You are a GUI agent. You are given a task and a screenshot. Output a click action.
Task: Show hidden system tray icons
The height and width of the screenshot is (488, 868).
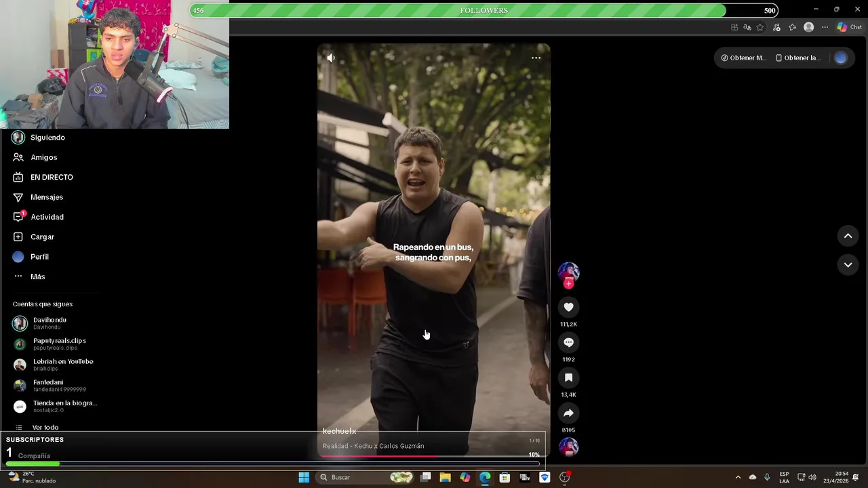coord(738,477)
